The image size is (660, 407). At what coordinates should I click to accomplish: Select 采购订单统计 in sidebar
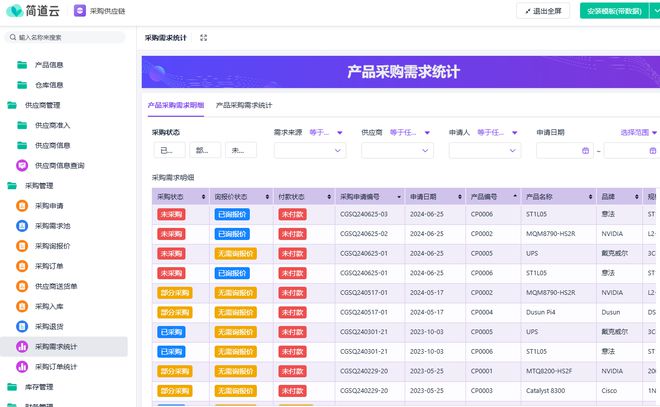(x=56, y=367)
